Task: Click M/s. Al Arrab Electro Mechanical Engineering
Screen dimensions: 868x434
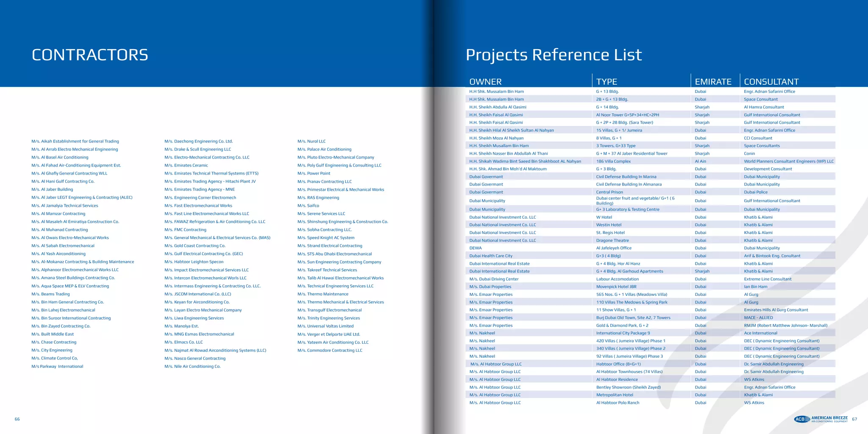Action: click(75, 149)
